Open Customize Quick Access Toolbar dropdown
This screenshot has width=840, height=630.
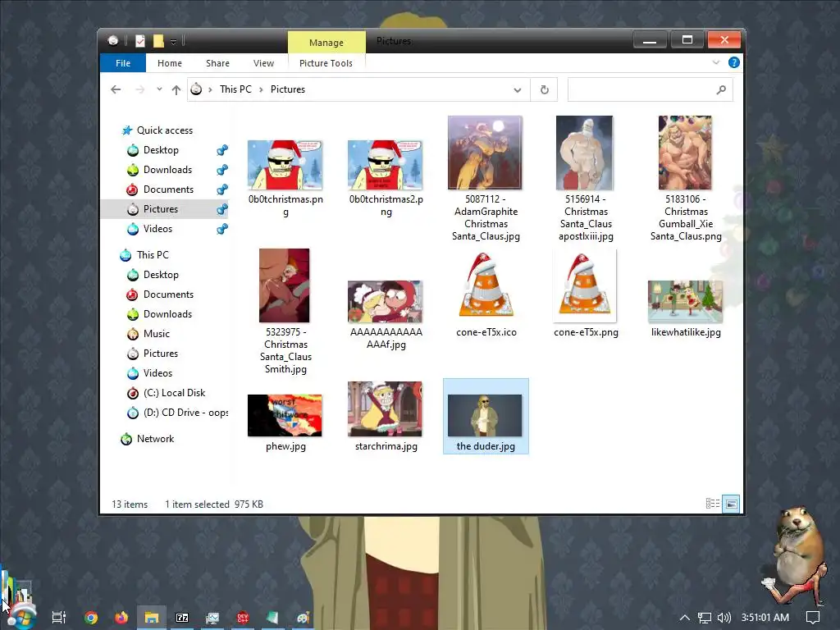(x=174, y=41)
